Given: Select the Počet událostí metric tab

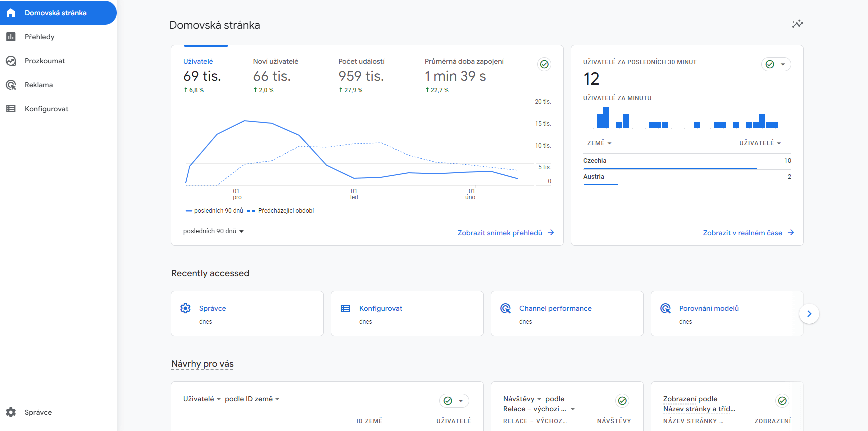Looking at the screenshot, I should [362, 75].
